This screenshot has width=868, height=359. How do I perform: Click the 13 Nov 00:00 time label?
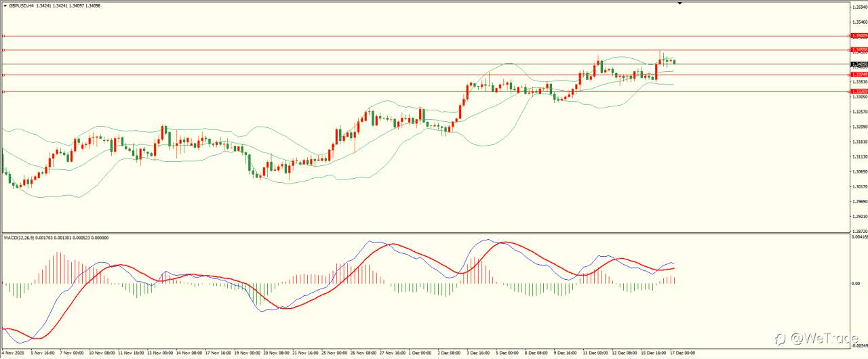point(159,353)
